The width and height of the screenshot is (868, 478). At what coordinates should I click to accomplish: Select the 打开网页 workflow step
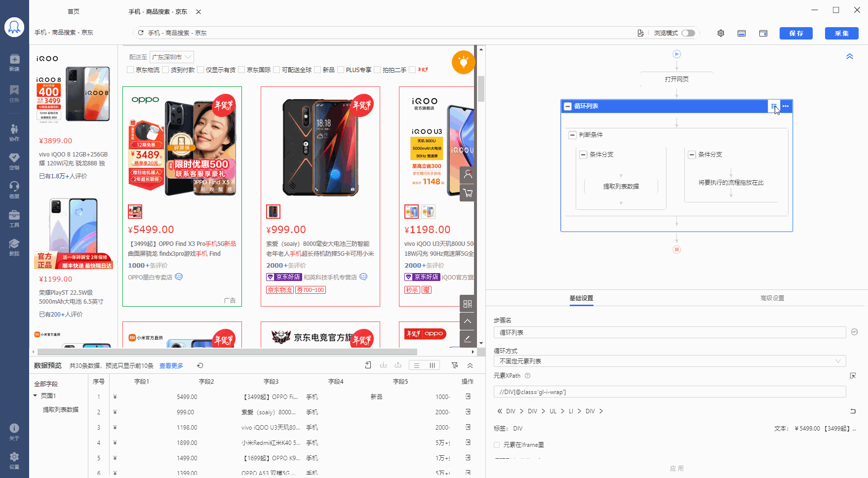(677, 79)
